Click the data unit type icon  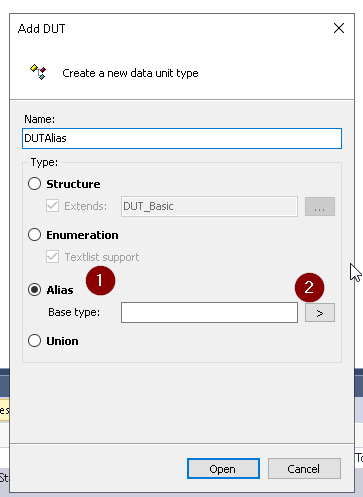[38, 72]
